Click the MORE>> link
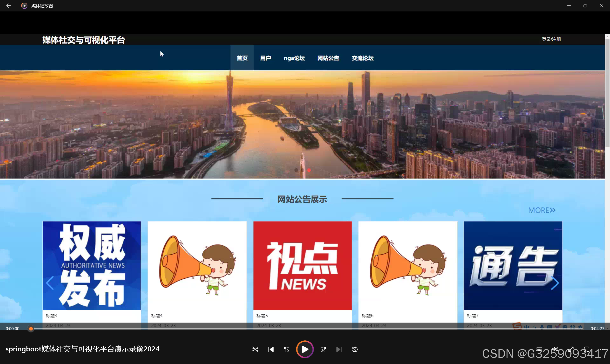The width and height of the screenshot is (610, 364). [x=542, y=210]
